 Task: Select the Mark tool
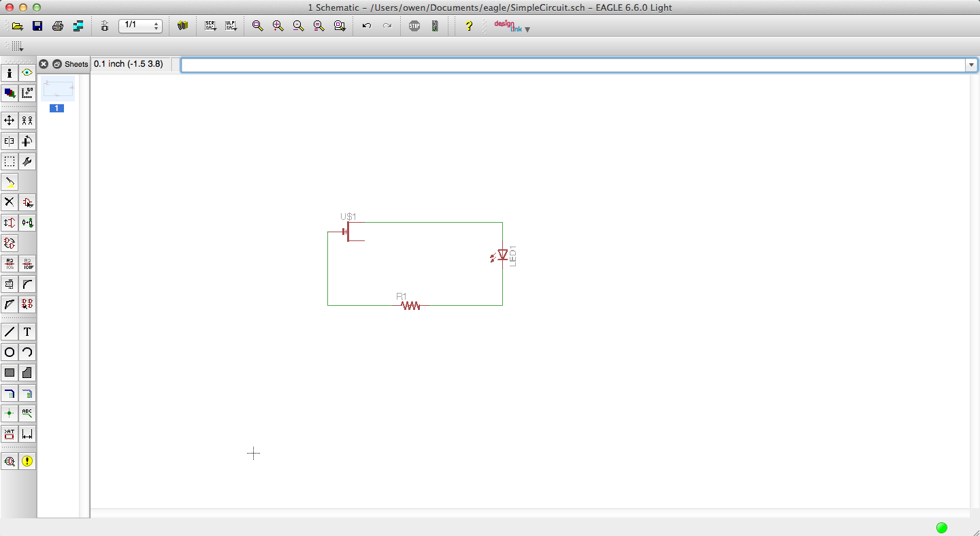tap(27, 93)
